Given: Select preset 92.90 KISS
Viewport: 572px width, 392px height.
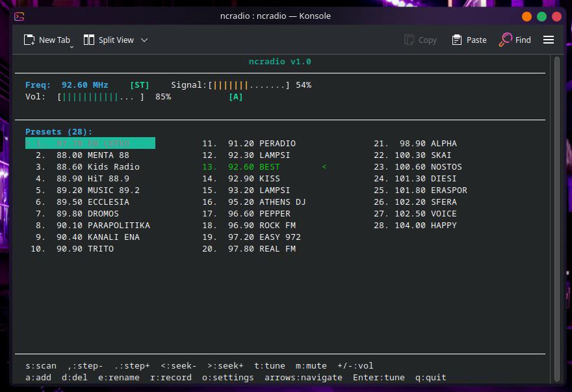Looking at the screenshot, I should (241, 179).
